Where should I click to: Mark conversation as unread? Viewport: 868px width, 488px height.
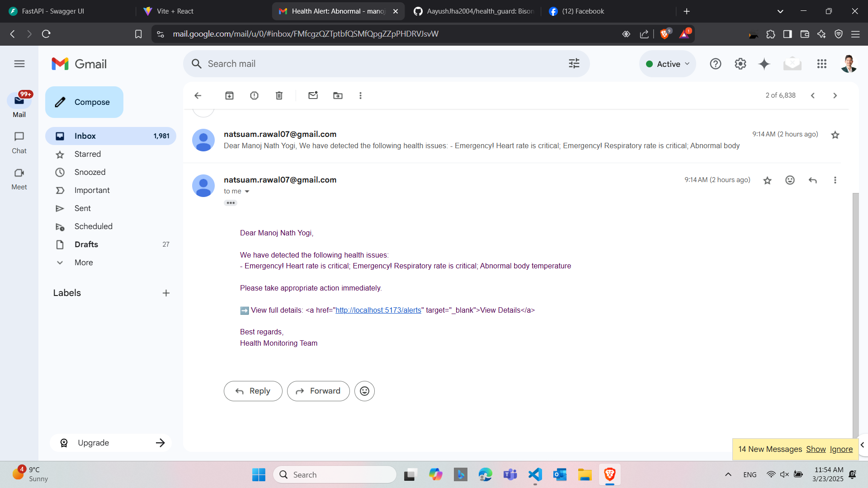click(313, 95)
